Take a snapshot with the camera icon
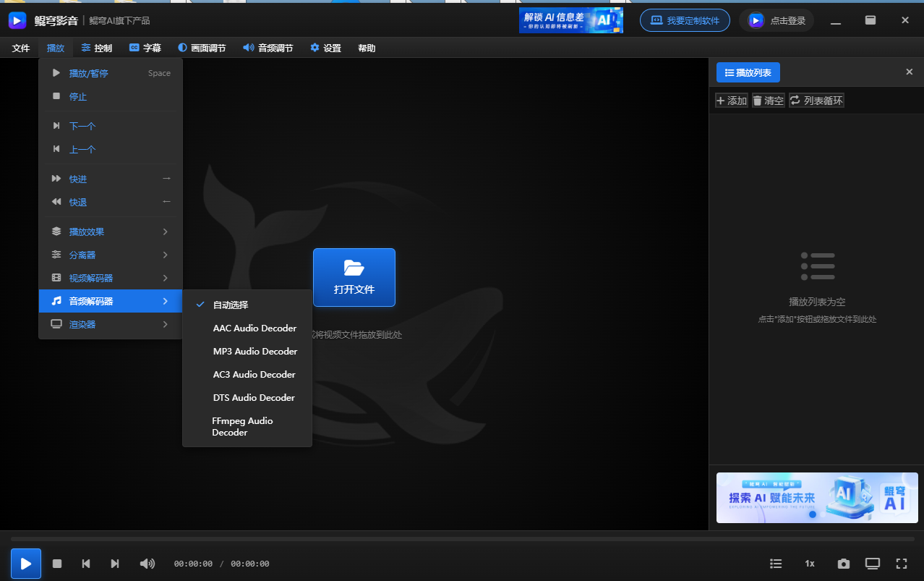 843,563
